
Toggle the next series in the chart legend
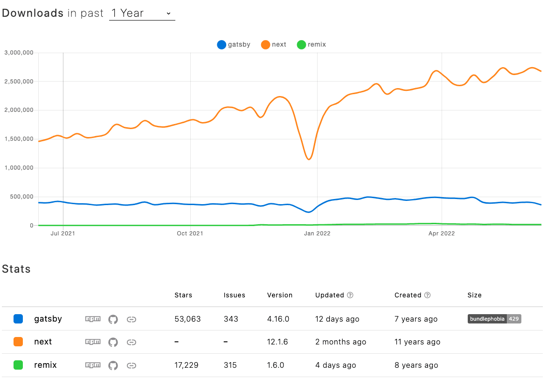click(273, 44)
